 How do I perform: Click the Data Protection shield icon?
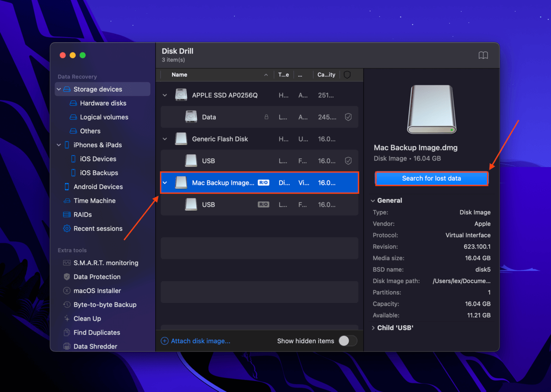pyautogui.click(x=67, y=277)
